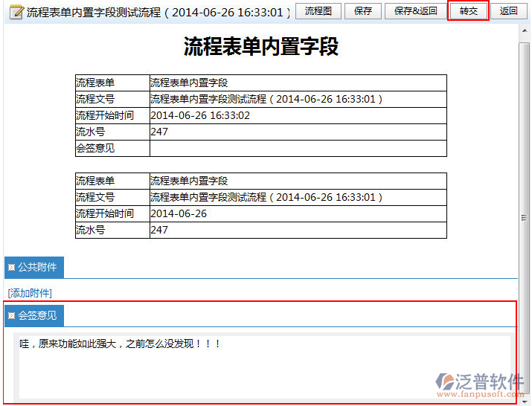Collapse the 会签意见 section via its arrow icon

coord(11,315)
